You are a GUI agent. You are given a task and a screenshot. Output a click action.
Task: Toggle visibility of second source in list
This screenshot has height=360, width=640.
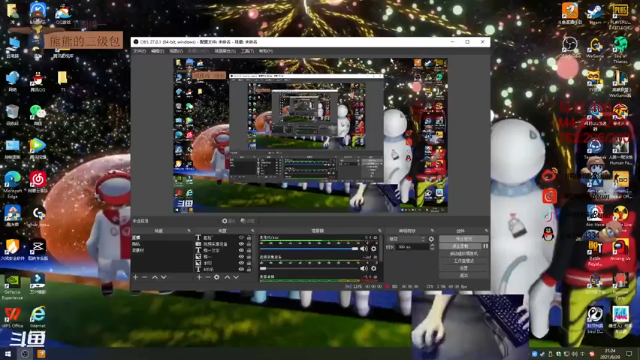point(241,244)
